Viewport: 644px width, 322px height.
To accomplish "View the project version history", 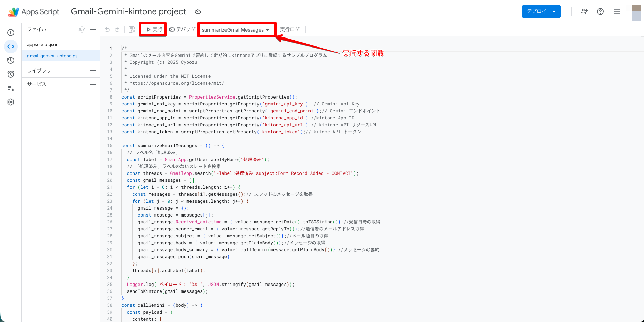I will 11,60.
